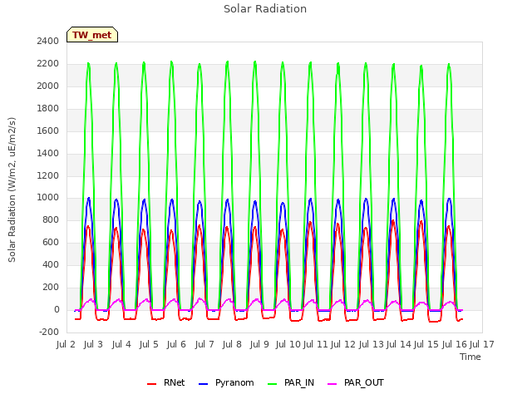Click the 1200 y-axis tick label
532x399 pixels.
[x=48, y=175]
